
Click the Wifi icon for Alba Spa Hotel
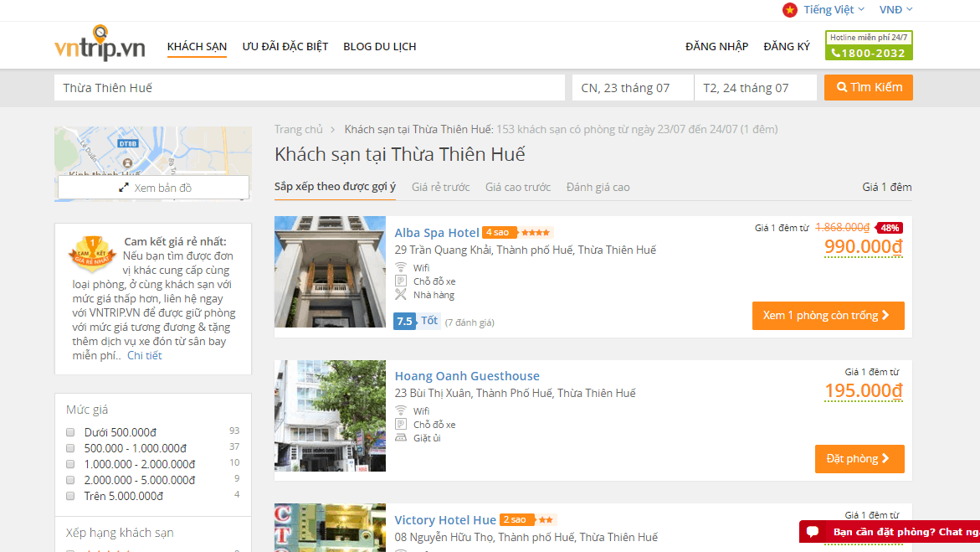tap(401, 267)
